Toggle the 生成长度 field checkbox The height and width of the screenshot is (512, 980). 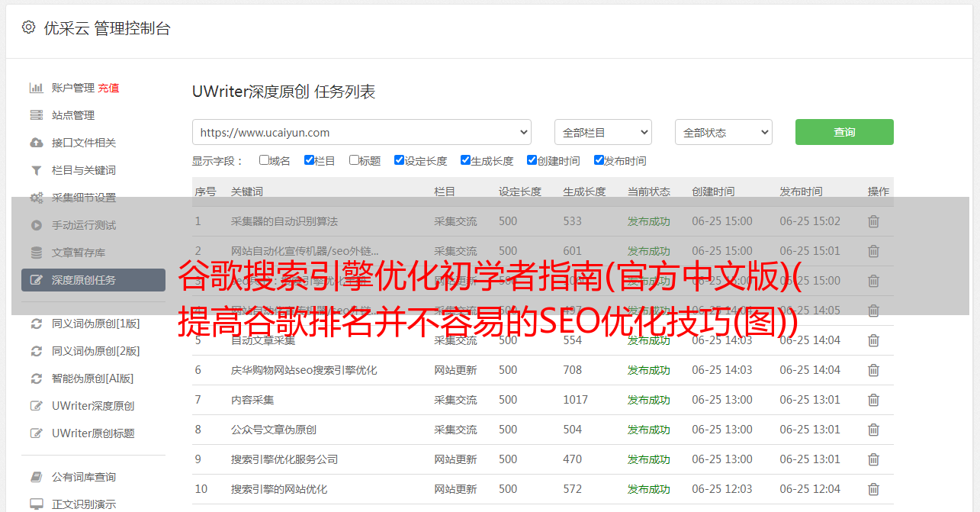[465, 160]
